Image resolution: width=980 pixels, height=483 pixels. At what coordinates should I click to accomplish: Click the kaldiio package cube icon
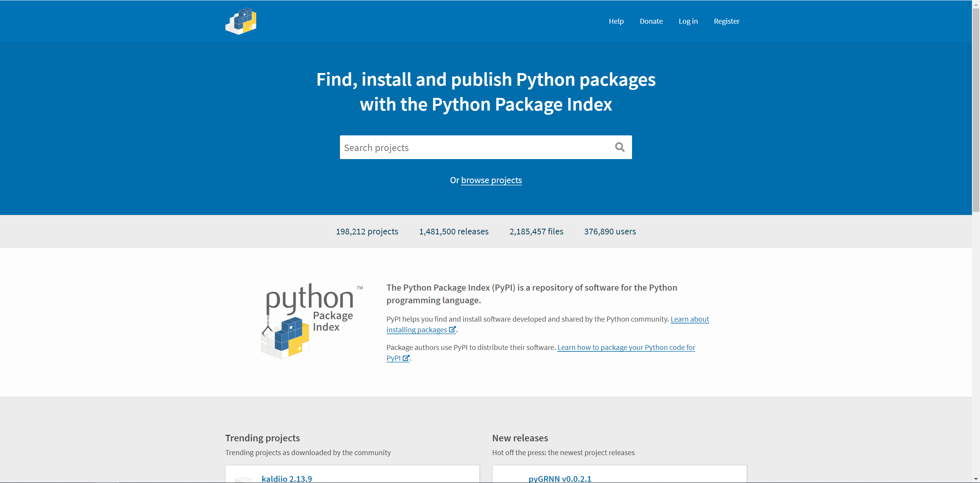pyautogui.click(x=243, y=479)
